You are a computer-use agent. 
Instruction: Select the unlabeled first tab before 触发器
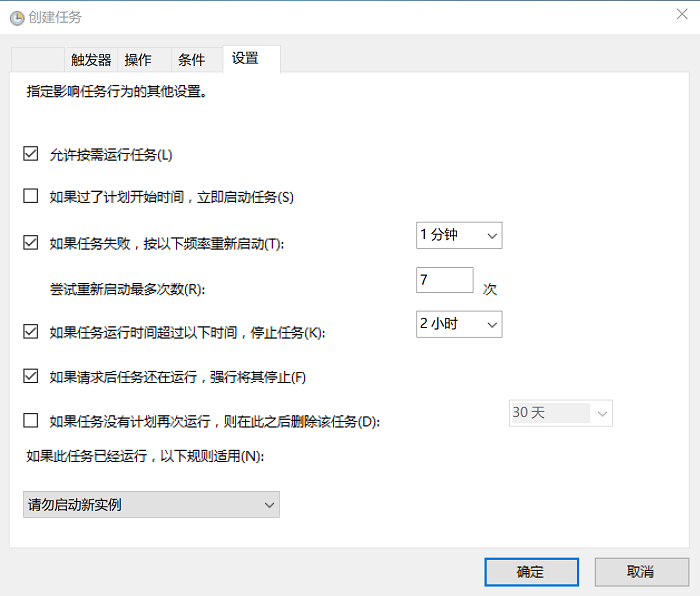tap(38, 60)
